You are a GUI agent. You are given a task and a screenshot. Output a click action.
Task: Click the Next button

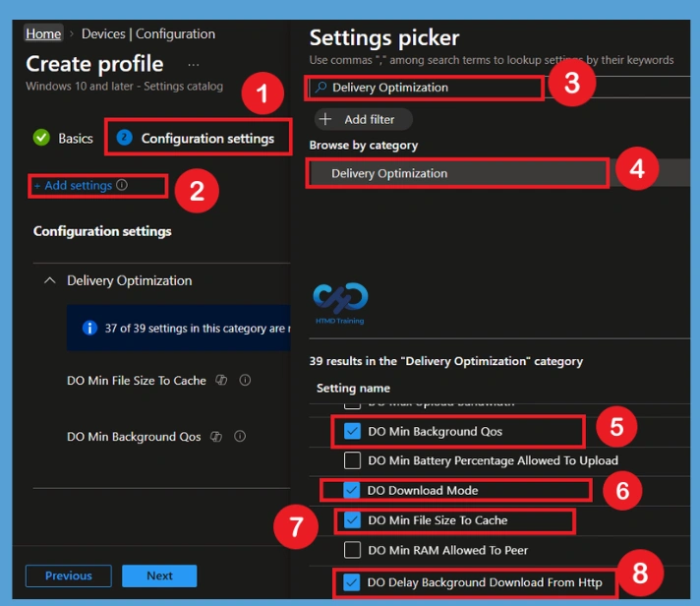(x=159, y=576)
